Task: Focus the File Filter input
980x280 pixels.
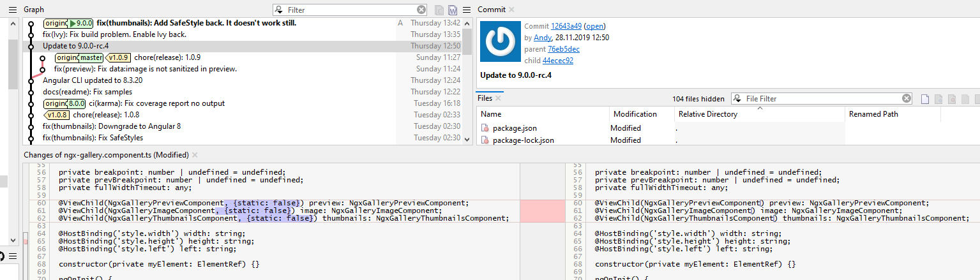Action: [x=823, y=98]
